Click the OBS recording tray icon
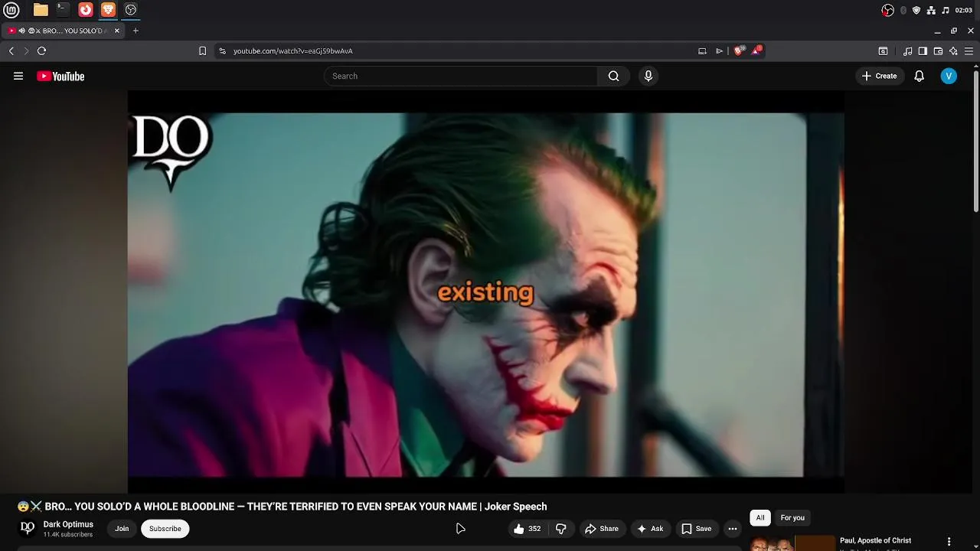The image size is (980, 551). click(887, 10)
